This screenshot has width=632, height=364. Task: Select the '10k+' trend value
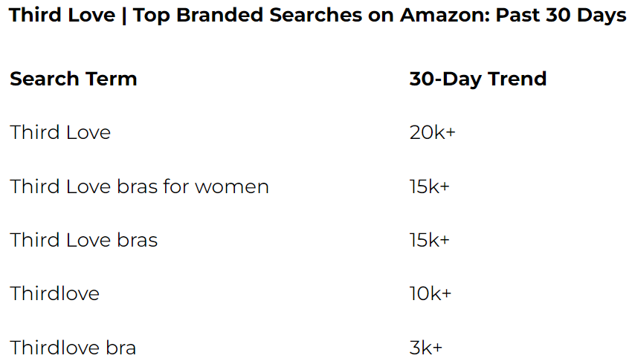pos(430,293)
